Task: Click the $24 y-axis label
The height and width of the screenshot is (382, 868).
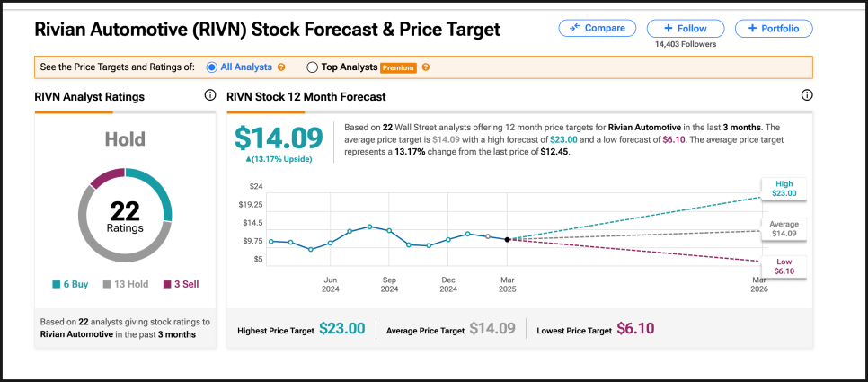Action: [256, 186]
